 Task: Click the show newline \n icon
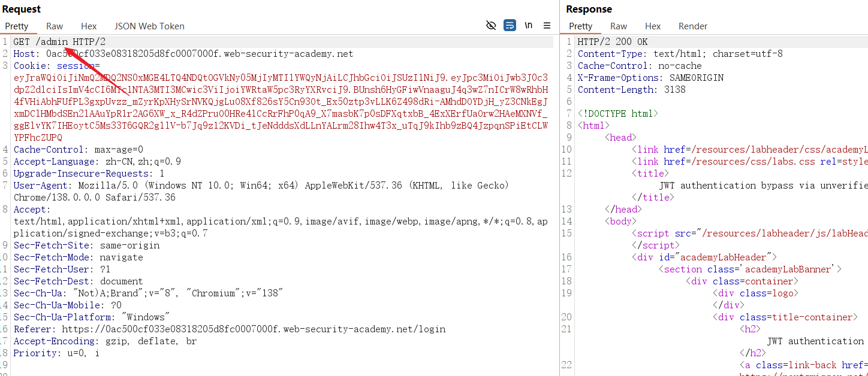528,25
